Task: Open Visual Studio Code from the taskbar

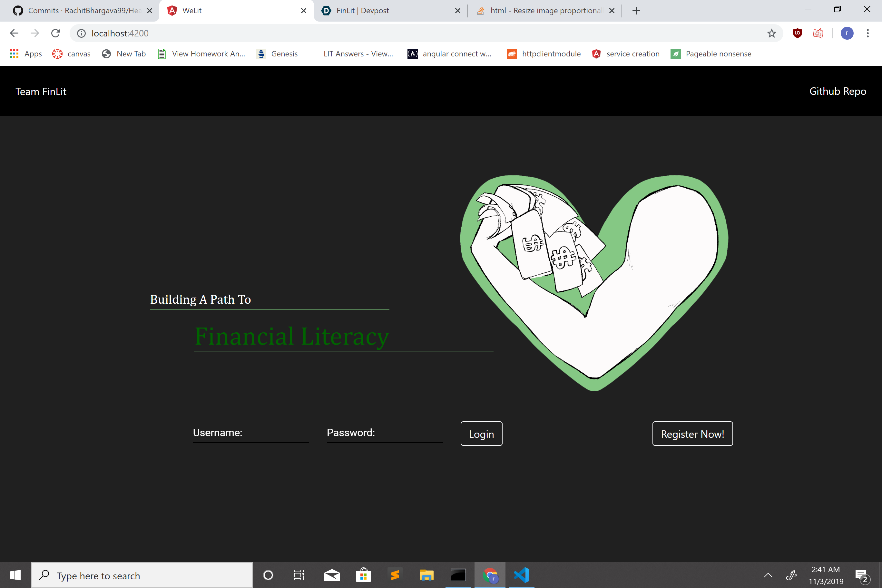Action: tap(521, 575)
